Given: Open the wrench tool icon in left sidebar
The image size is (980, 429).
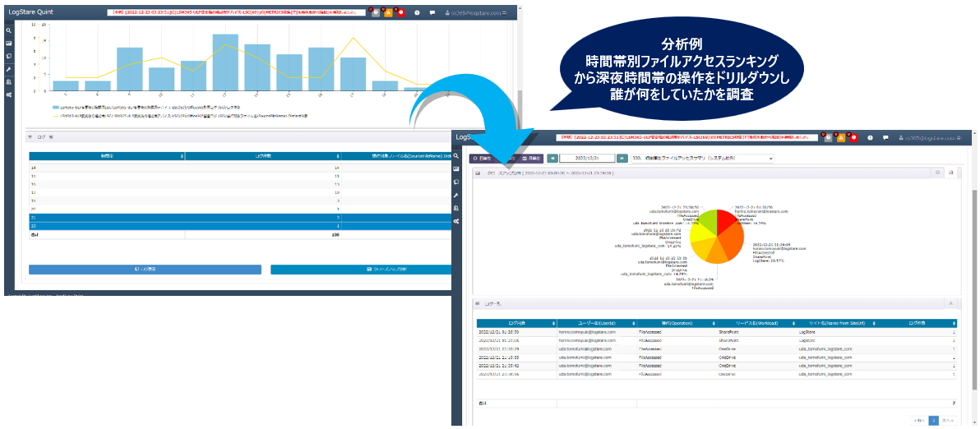Looking at the screenshot, I should point(8,69).
